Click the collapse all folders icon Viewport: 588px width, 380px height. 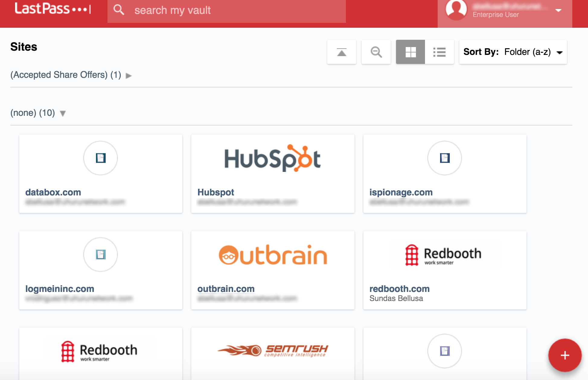(342, 52)
